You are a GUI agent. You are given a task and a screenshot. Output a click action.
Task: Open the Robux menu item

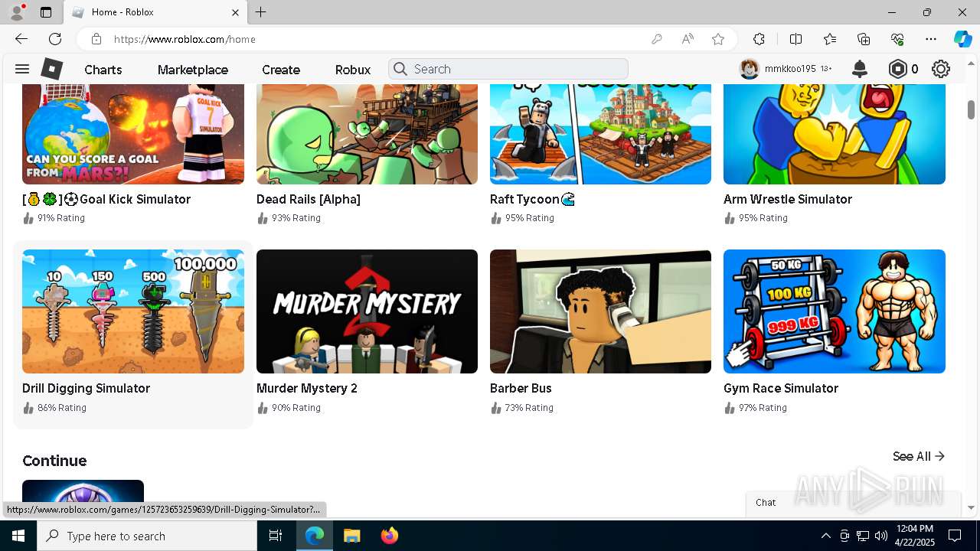(x=353, y=70)
